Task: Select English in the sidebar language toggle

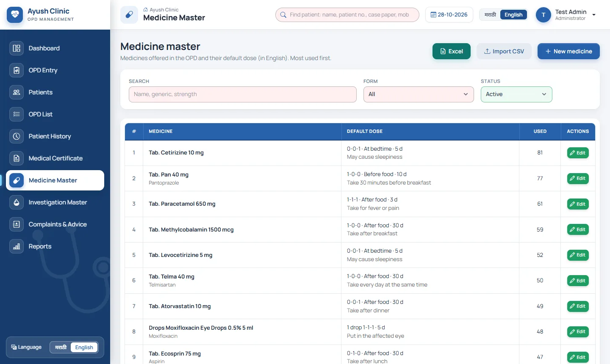Action: pos(84,347)
